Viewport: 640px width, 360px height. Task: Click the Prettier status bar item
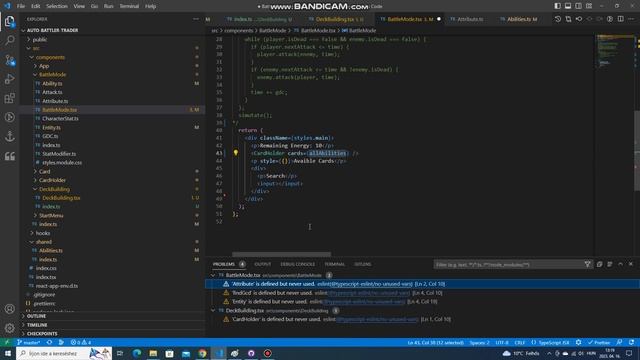(x=599, y=342)
